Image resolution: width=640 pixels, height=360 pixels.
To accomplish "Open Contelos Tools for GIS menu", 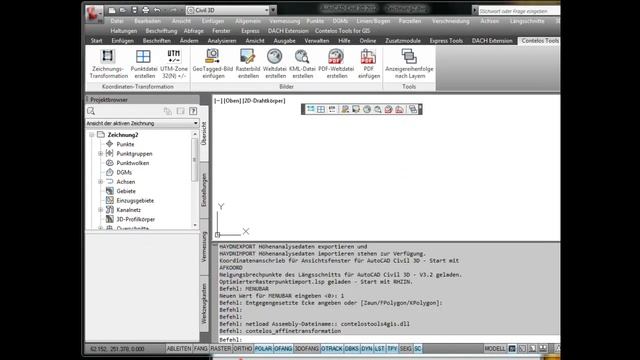I will (x=342, y=31).
